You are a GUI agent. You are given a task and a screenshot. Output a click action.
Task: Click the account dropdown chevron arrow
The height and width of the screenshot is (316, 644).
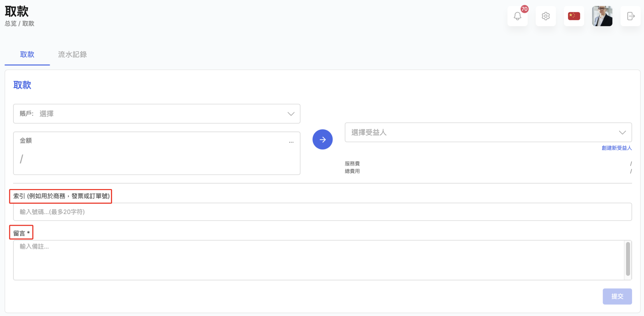291,114
